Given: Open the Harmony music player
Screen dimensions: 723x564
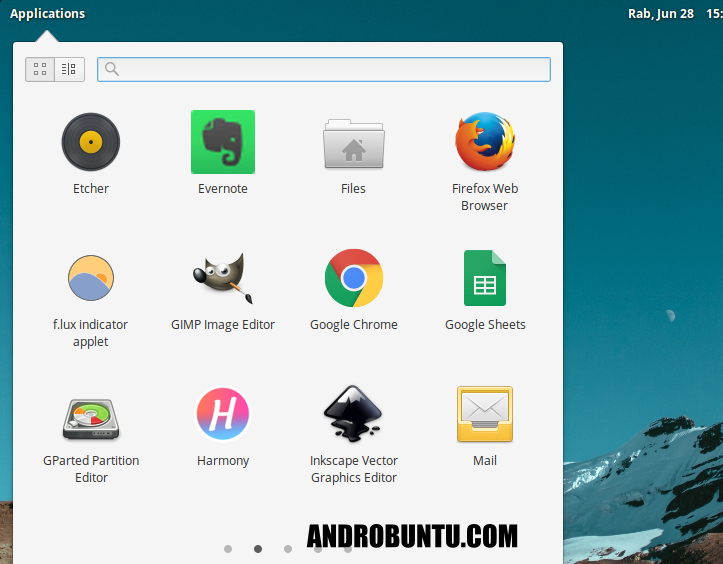Looking at the screenshot, I should 223,414.
